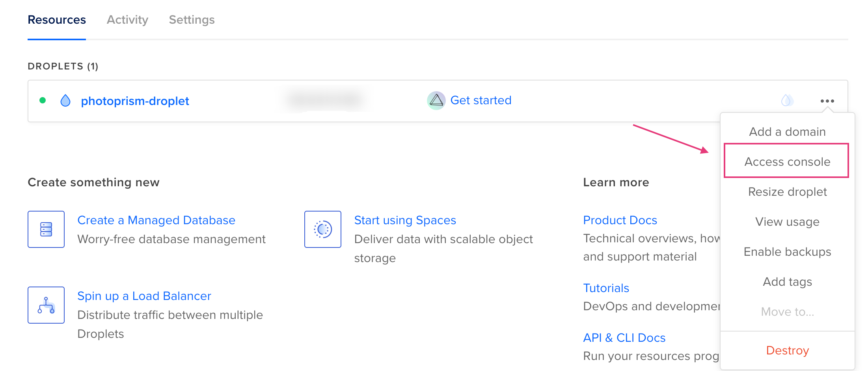The image size is (868, 371).
Task: Open the Settings tab
Action: pos(192,19)
